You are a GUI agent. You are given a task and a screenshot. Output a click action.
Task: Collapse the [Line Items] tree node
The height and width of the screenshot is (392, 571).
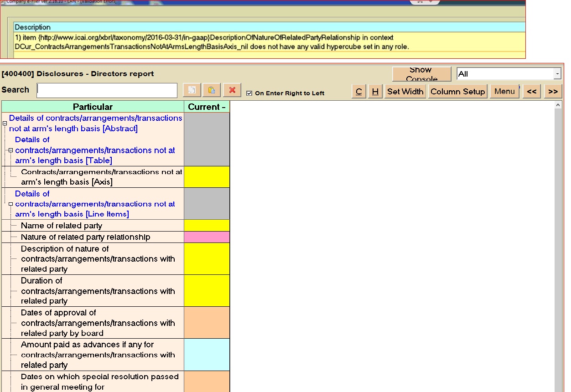(x=10, y=204)
